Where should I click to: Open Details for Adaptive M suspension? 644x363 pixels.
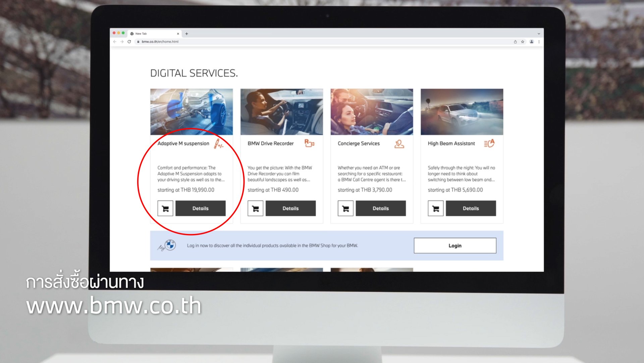click(x=200, y=208)
